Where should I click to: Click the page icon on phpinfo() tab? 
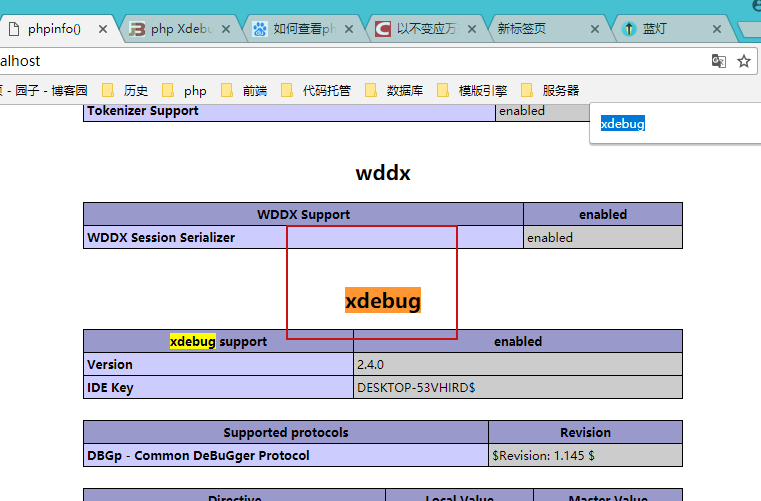[14, 29]
